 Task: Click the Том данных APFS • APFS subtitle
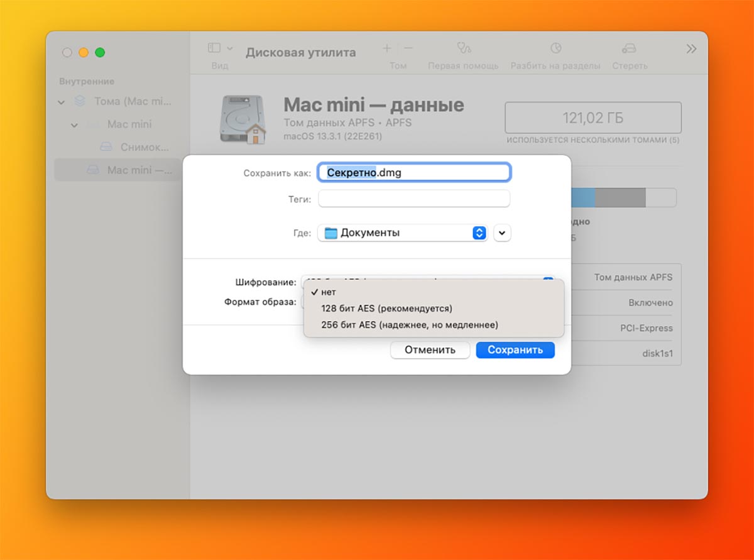click(x=347, y=123)
